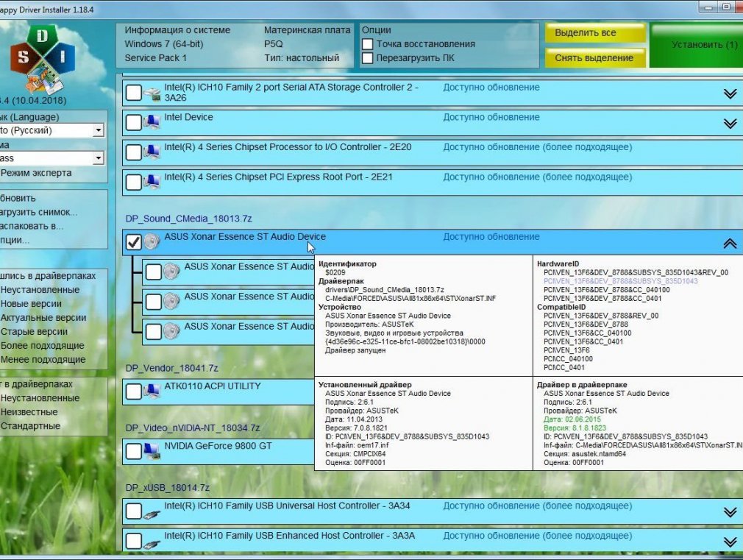
Task: Click the DP_Vendor_18041.7z driverpack label
Action: 171,368
